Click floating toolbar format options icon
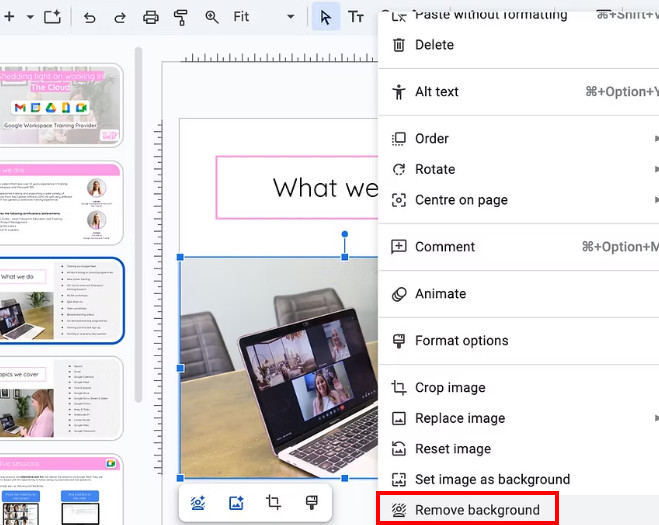 tap(311, 502)
